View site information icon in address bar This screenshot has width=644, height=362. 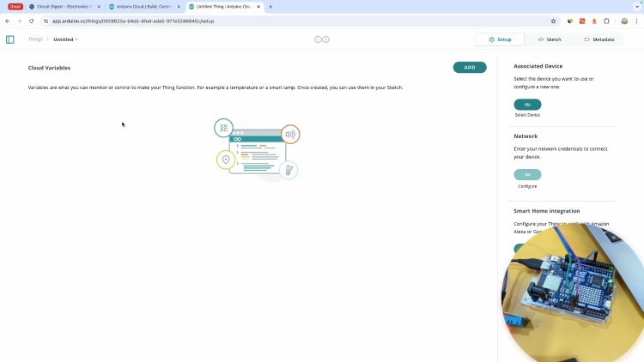[46, 21]
